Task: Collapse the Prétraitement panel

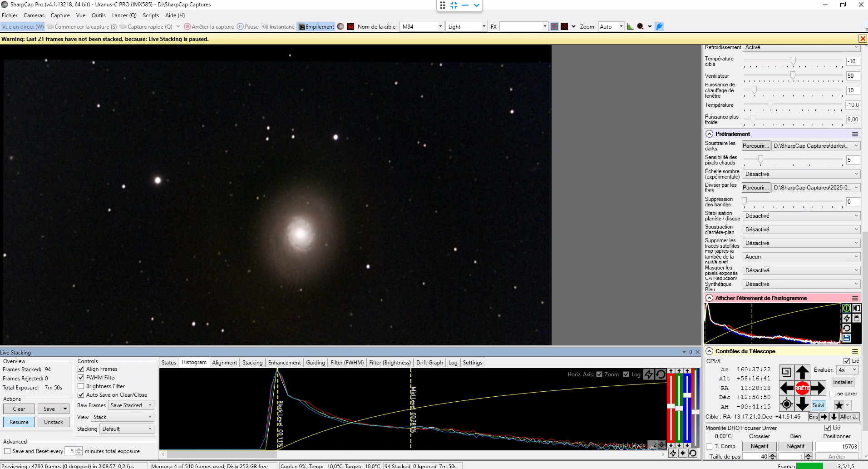Action: (x=709, y=134)
